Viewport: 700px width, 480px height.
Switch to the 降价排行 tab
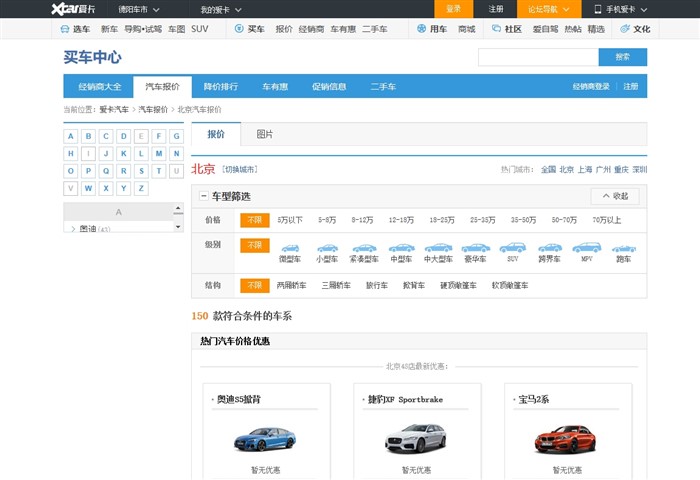pyautogui.click(x=221, y=87)
